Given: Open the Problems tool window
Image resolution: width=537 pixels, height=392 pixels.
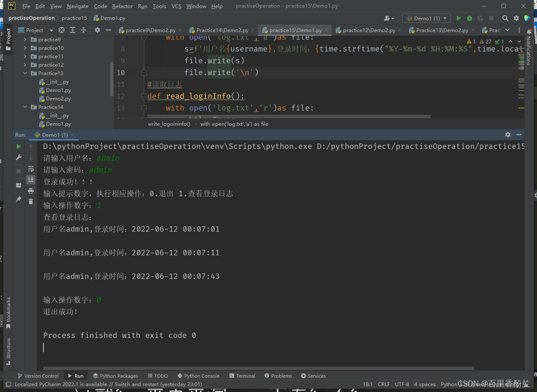Looking at the screenshot, I should click(x=278, y=376).
